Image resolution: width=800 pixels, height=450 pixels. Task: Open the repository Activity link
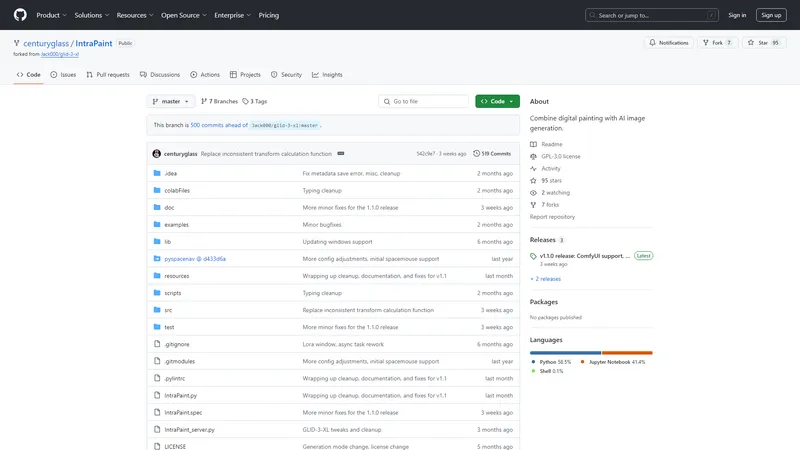545,168
